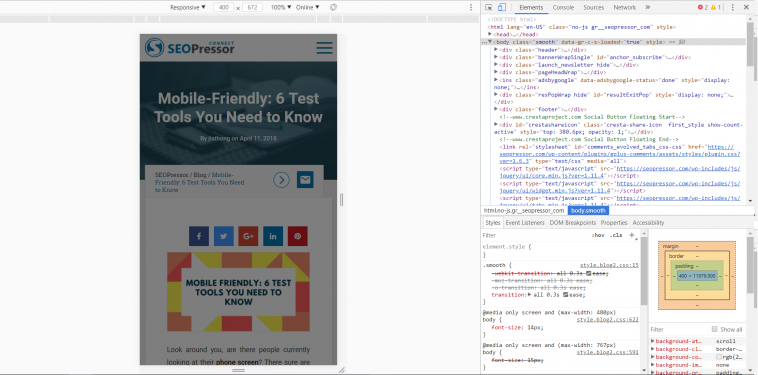Share via the Pinterest button
The width and height of the screenshot is (758, 375).
[x=298, y=236]
